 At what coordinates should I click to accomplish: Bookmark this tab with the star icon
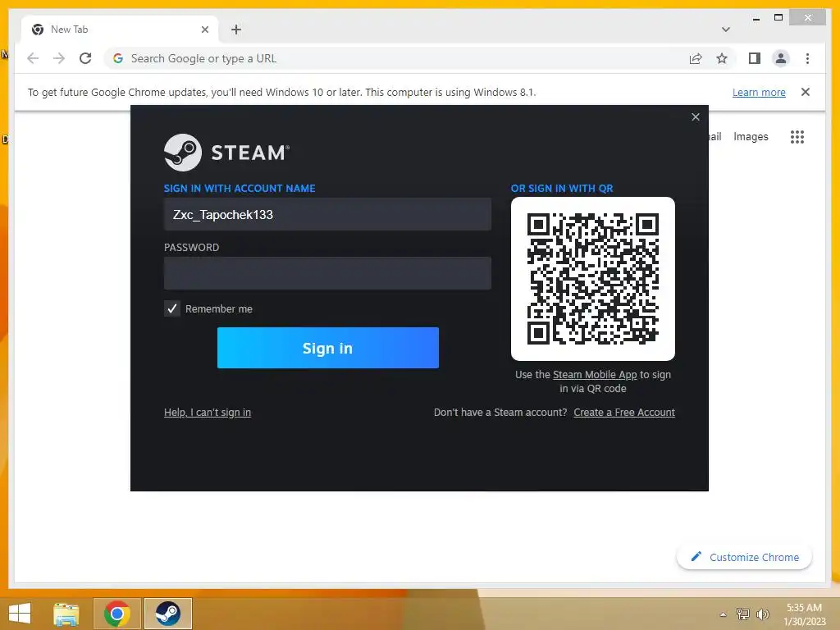(x=722, y=58)
